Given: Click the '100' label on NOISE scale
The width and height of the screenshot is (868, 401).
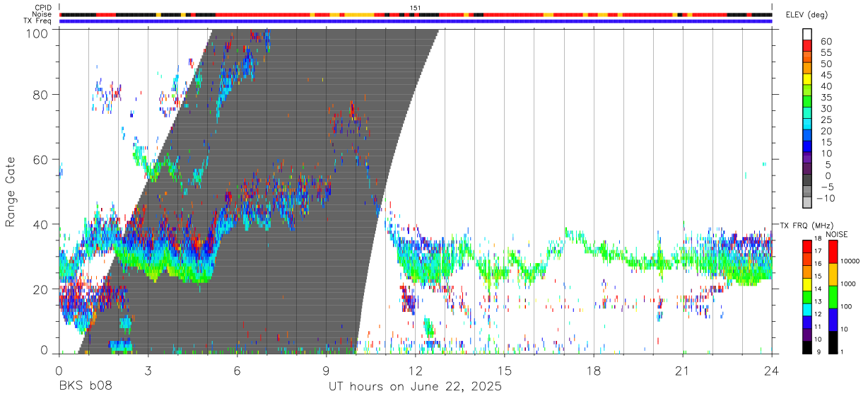Looking at the screenshot, I should pos(846,307).
